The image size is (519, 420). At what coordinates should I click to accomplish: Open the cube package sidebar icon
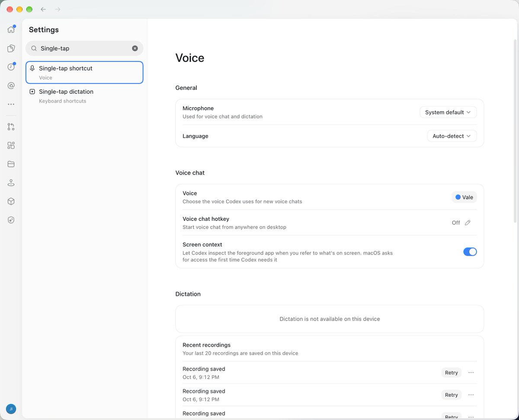point(11,201)
